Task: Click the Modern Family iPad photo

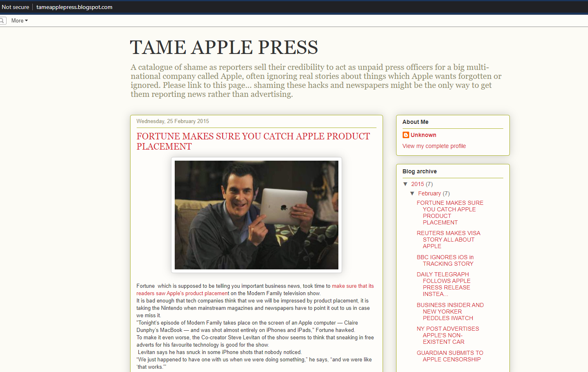Action: tap(257, 215)
